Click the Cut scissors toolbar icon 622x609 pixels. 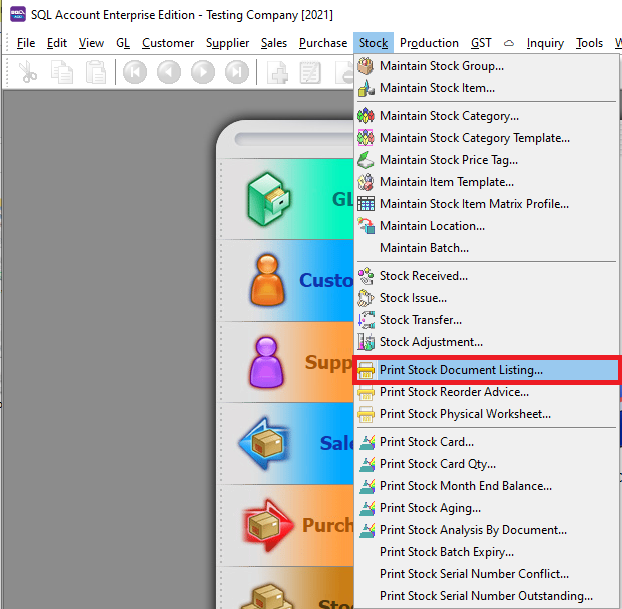point(28,72)
